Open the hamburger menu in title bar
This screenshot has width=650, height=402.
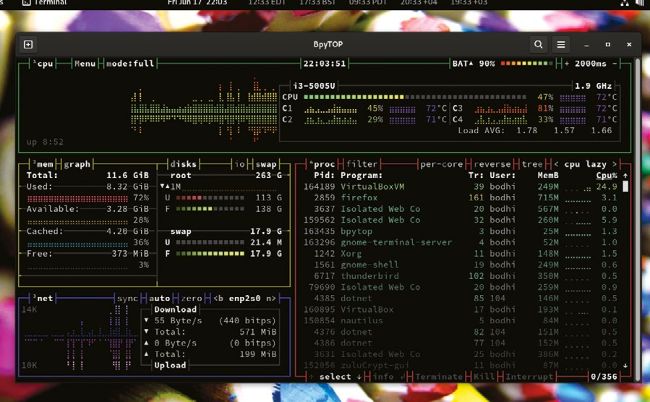click(561, 44)
